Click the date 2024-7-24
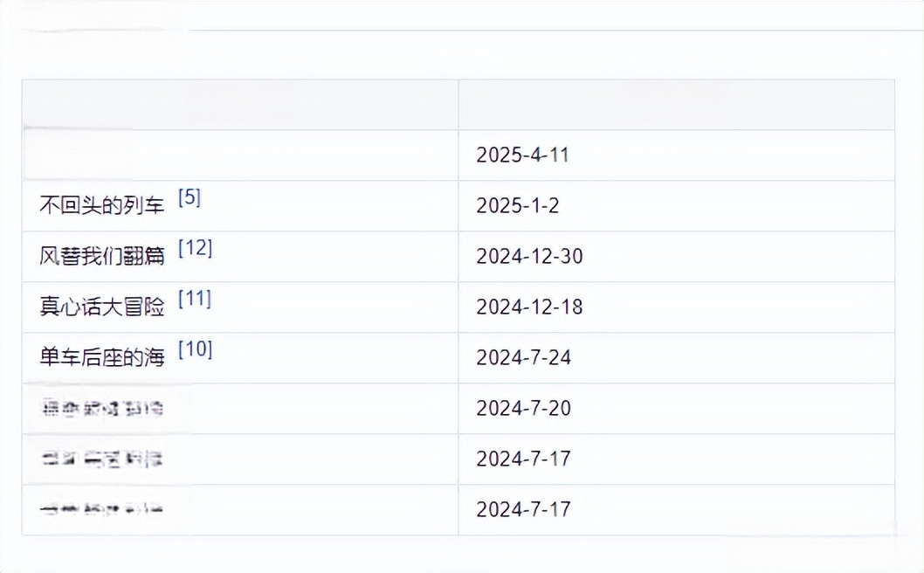This screenshot has width=924, height=573. pyautogui.click(x=523, y=358)
